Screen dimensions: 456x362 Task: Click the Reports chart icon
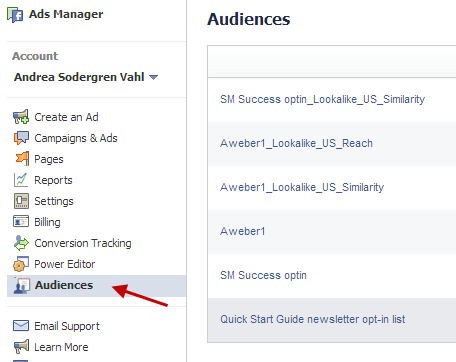point(21,180)
